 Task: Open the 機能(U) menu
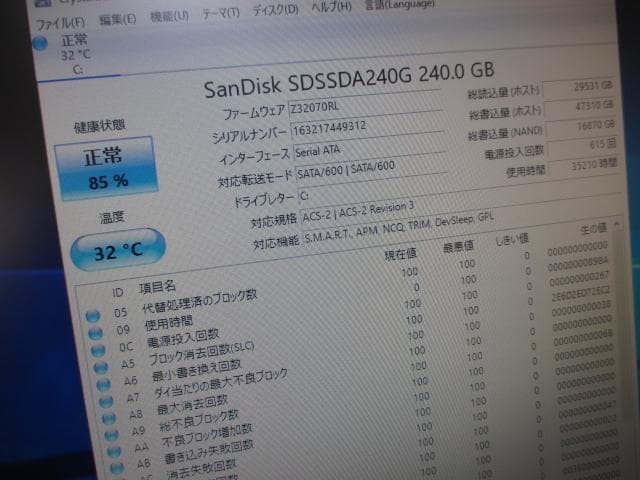coord(169,16)
